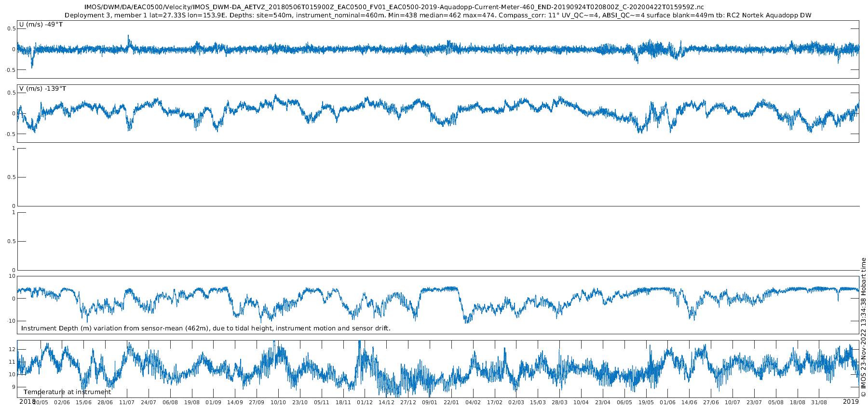
Task: Click the '2018' year label on the time axis
Action: tap(27, 401)
